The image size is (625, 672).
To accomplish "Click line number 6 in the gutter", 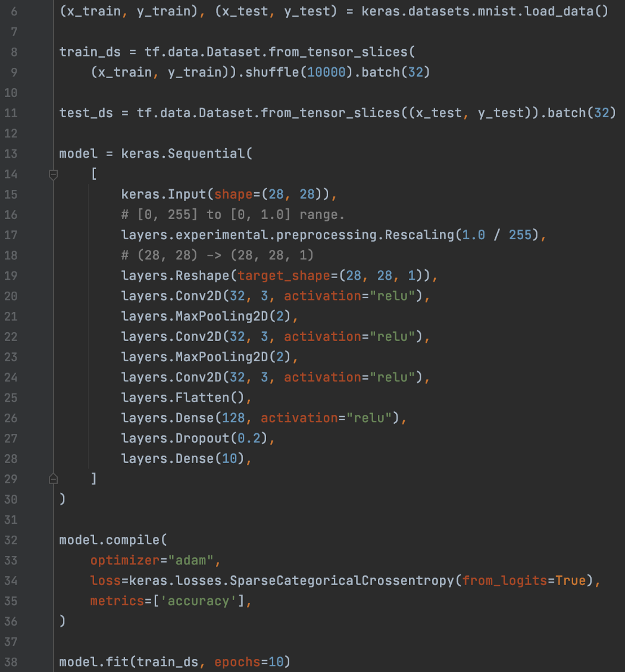I will pyautogui.click(x=14, y=11).
